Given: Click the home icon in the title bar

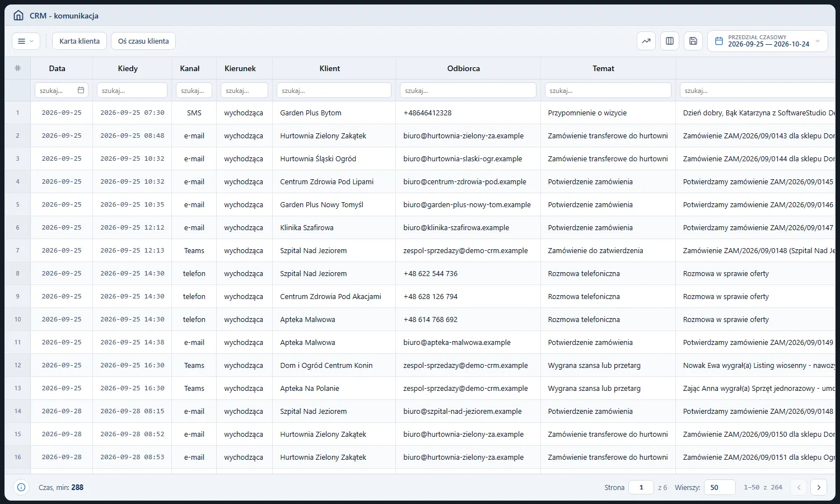Looking at the screenshot, I should click(x=18, y=16).
